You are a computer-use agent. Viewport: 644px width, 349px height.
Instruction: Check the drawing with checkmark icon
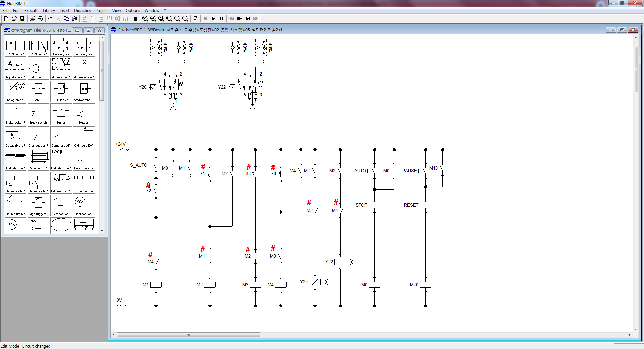click(195, 19)
